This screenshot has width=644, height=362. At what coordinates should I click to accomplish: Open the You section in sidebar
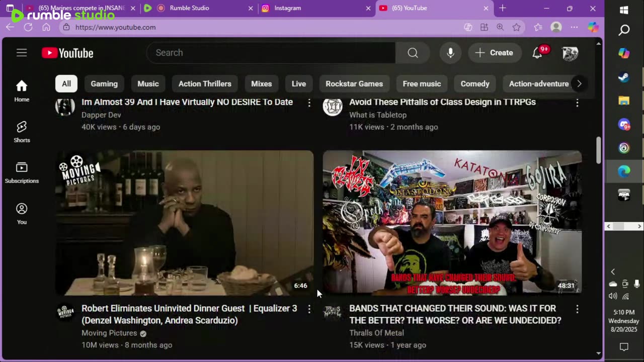click(x=22, y=214)
